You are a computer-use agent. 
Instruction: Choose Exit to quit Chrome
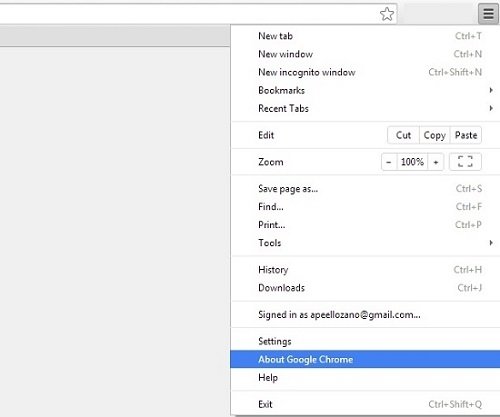point(365,404)
